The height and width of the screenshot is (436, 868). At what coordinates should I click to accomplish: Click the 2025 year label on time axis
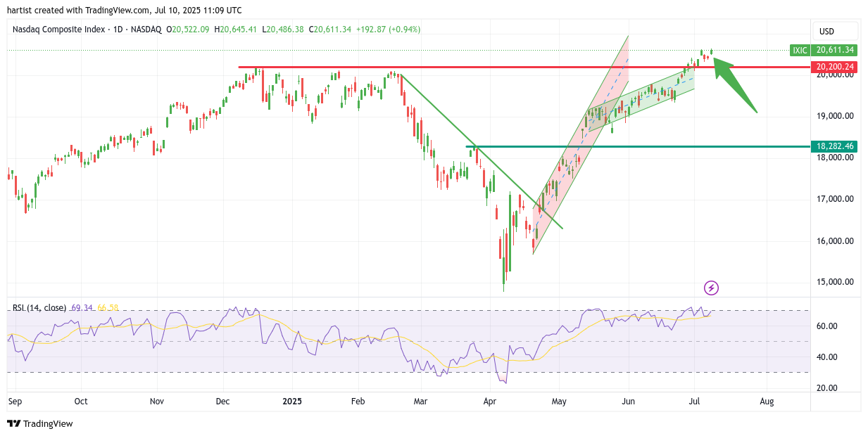tap(291, 402)
